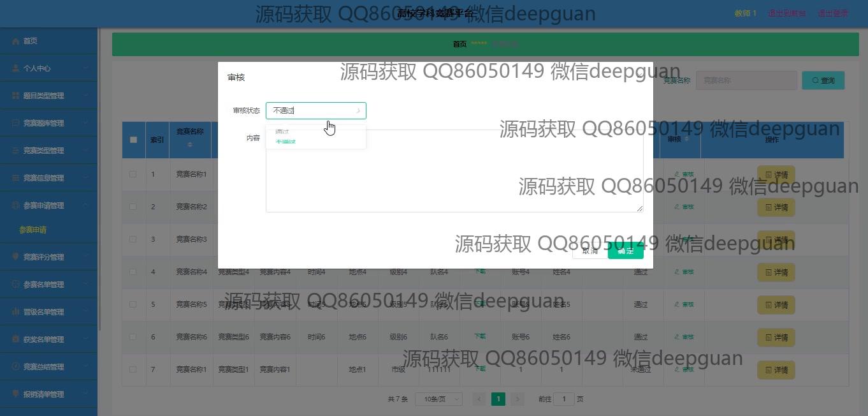Open 参赛名单管理 in the sidebar
Screen dimensions: 868x416
[x=48, y=285]
